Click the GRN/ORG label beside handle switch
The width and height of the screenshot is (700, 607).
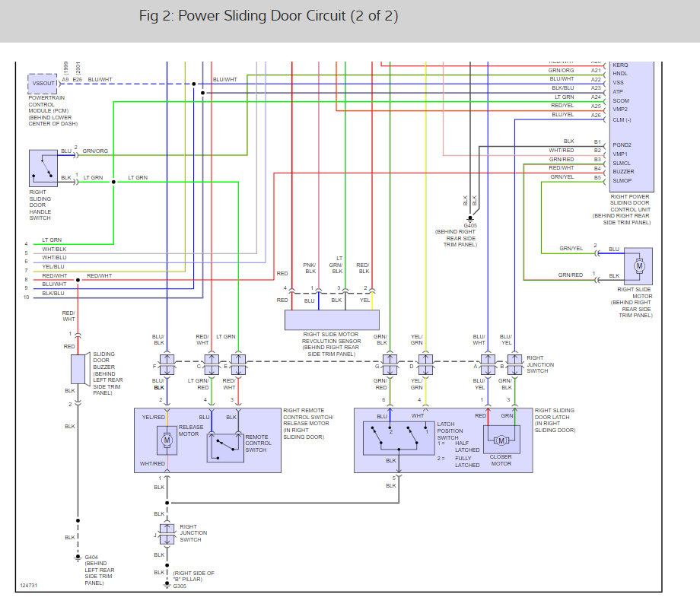point(95,151)
